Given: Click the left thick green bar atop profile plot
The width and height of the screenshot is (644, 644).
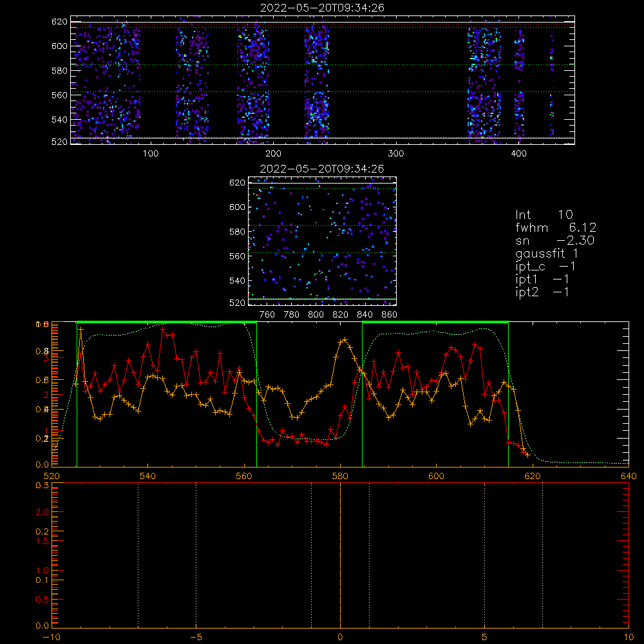Looking at the screenshot, I should point(167,323).
